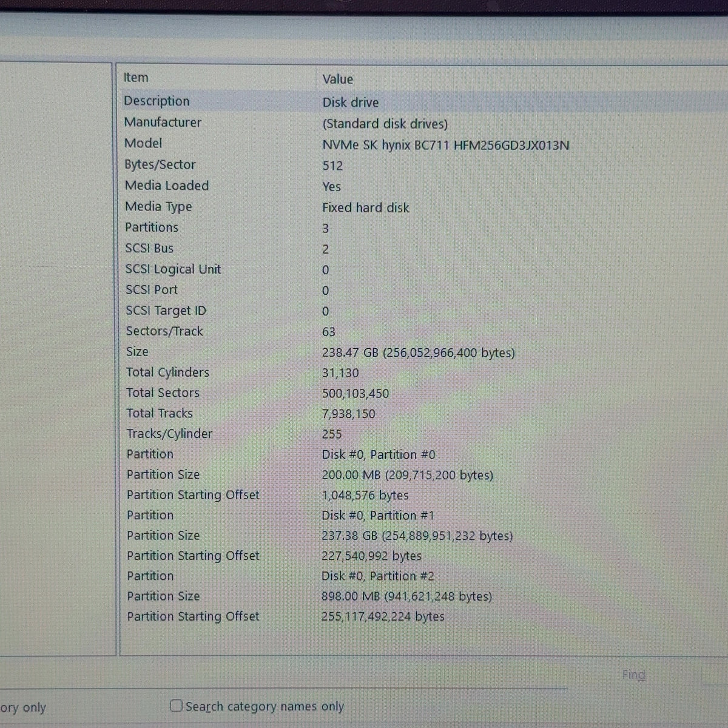Click the 200.00 MB partition size value
The height and width of the screenshot is (728, 728).
407,475
